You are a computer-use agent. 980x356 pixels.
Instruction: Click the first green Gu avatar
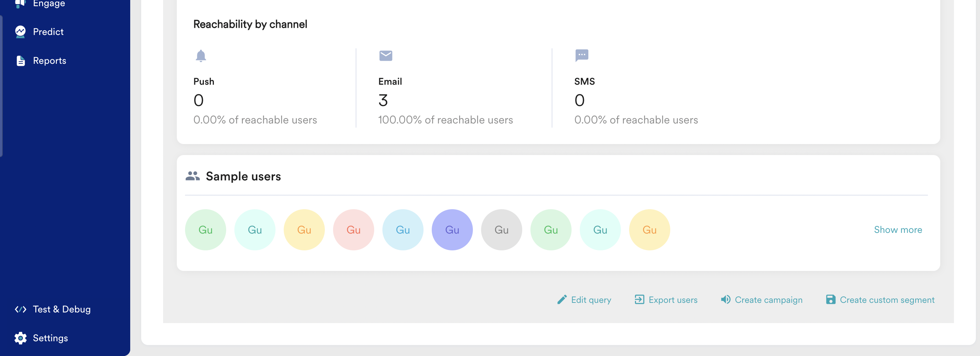pyautogui.click(x=206, y=229)
